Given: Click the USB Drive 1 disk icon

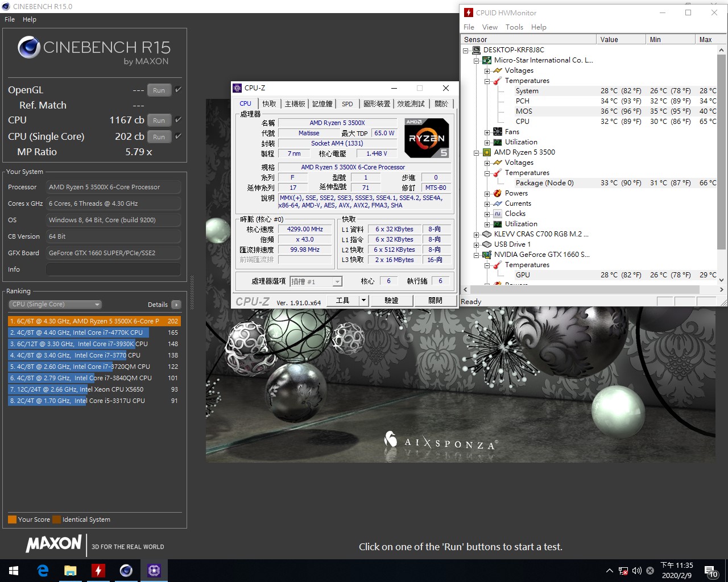Looking at the screenshot, I should point(487,244).
